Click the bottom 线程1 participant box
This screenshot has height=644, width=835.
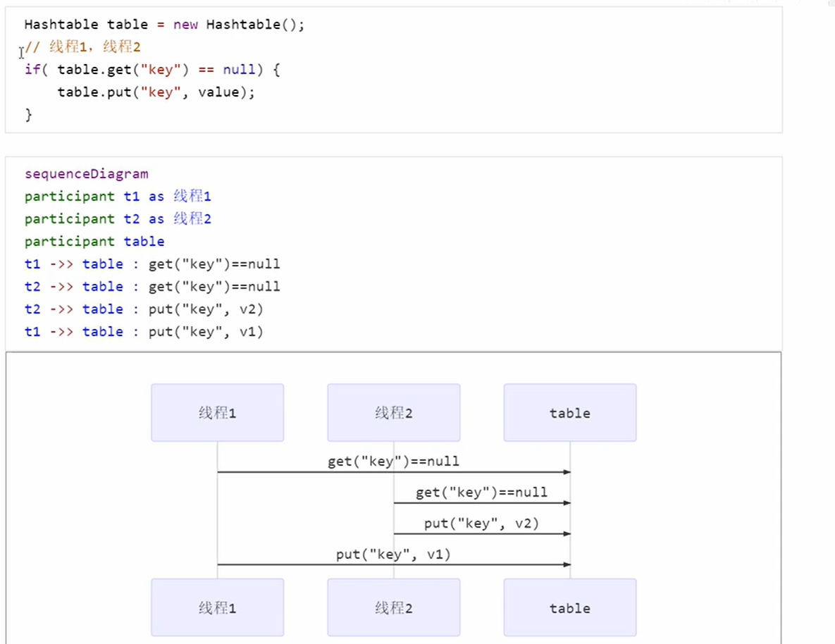click(x=217, y=607)
